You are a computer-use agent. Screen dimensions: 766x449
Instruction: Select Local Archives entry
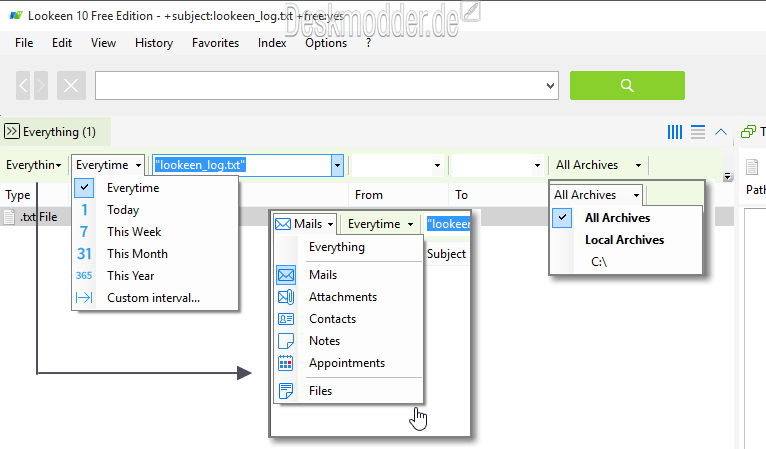(624, 240)
